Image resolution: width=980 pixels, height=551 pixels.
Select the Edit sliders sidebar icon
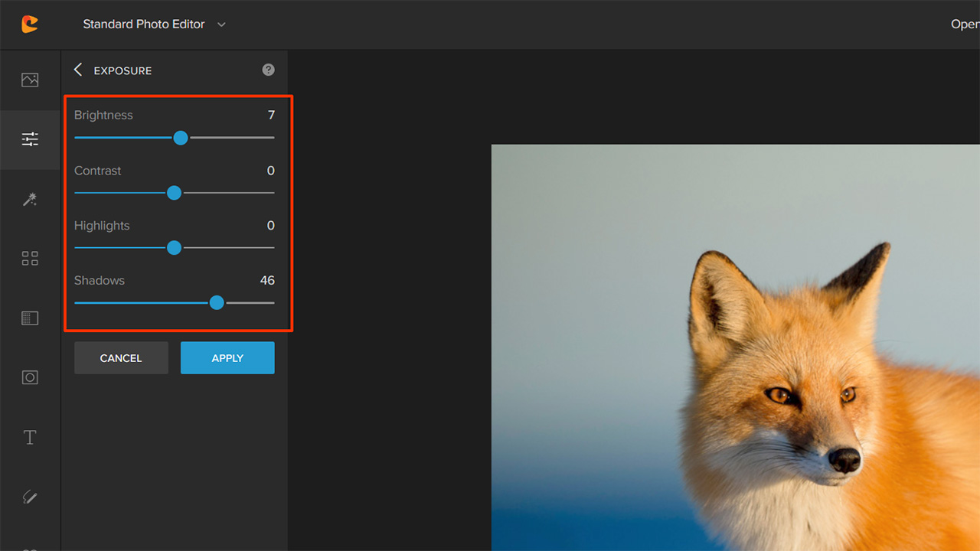point(30,139)
